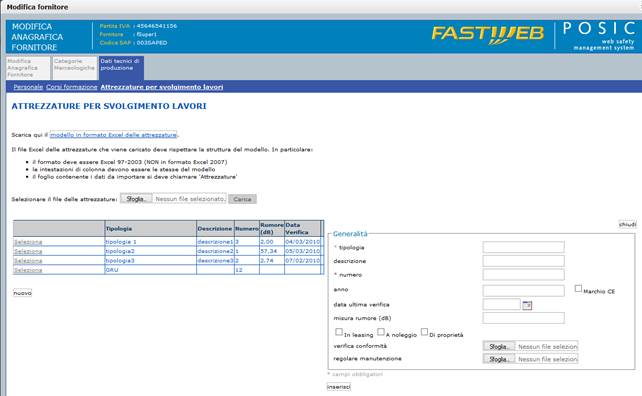Click the Numero column header

247,229
